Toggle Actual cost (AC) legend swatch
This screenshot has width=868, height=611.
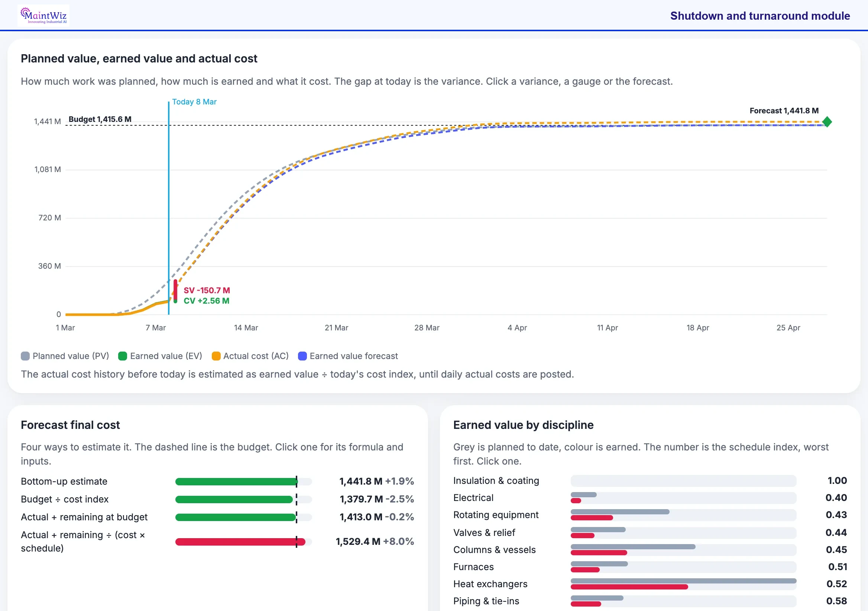coord(216,356)
